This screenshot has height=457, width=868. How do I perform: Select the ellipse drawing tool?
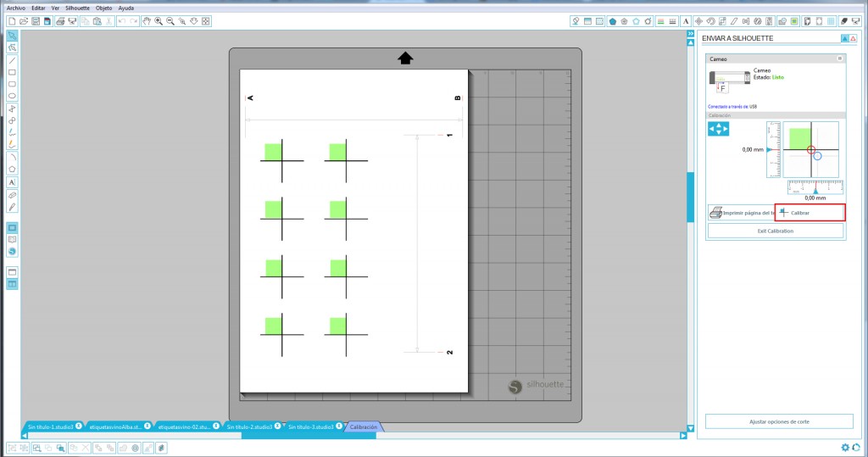click(x=12, y=96)
